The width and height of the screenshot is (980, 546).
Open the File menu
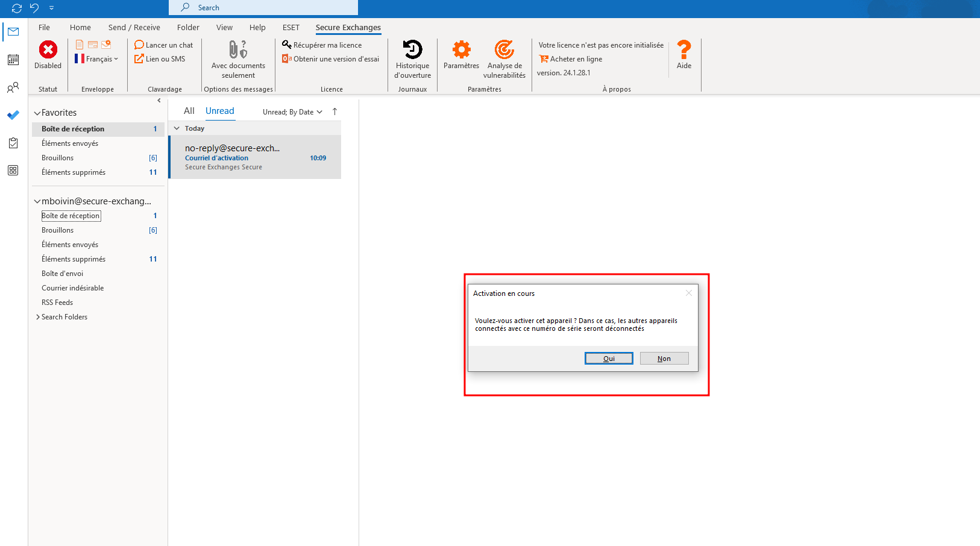pos(44,27)
